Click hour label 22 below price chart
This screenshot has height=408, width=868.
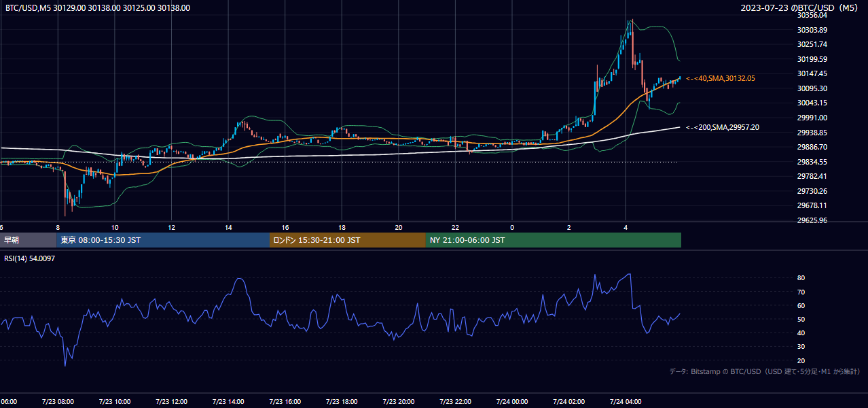click(455, 227)
